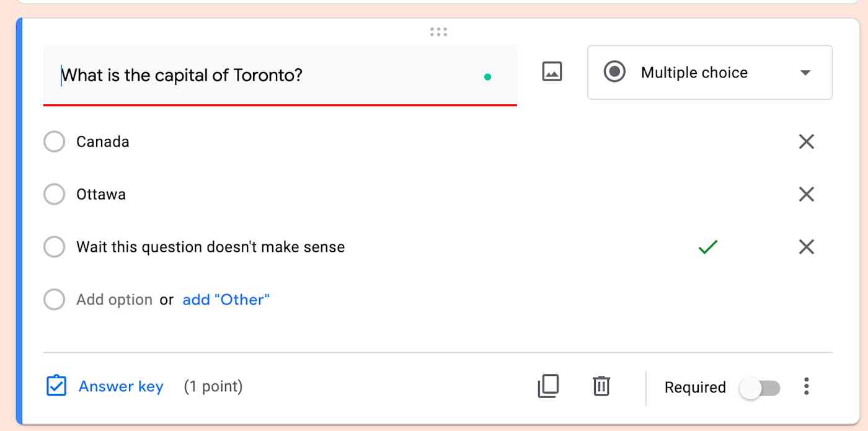
Task: Remove the Canada option with its X
Action: pyautogui.click(x=806, y=141)
